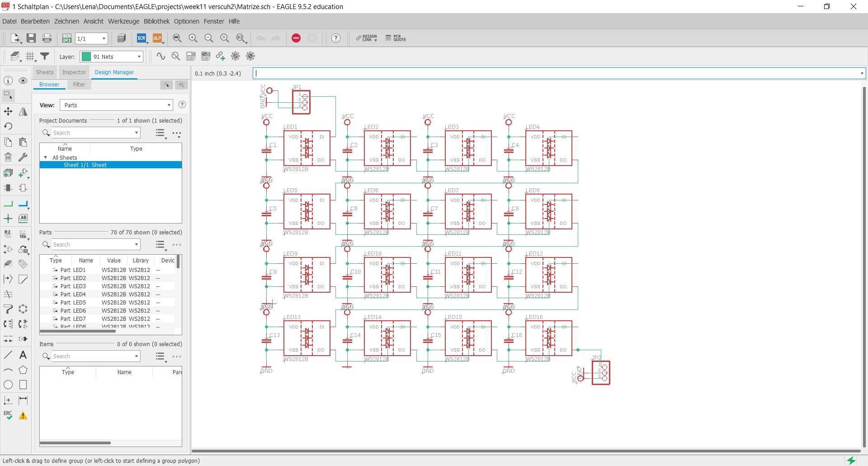Click the green layer color swatch
Image resolution: width=868 pixels, height=466 pixels.
86,57
